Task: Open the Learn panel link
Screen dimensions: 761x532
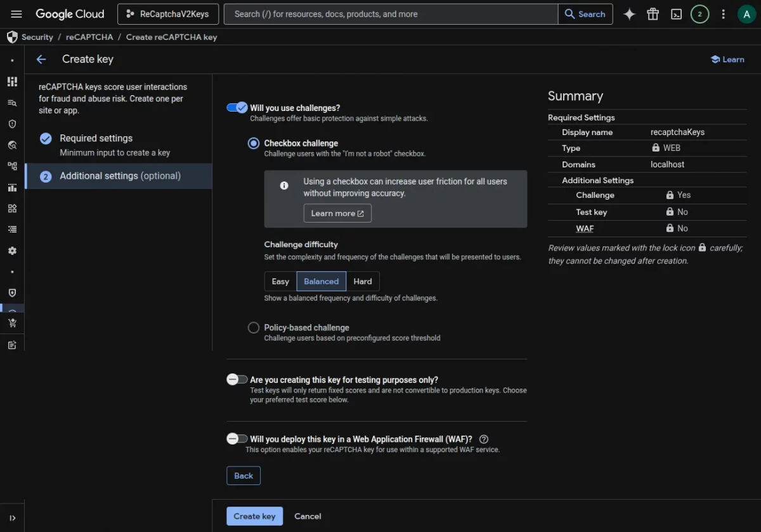Action: coord(727,59)
